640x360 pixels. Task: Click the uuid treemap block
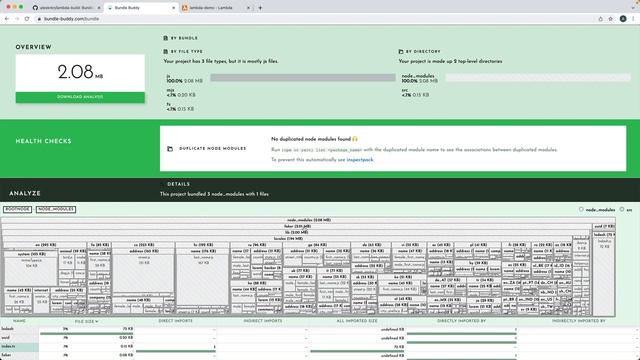click(x=604, y=226)
